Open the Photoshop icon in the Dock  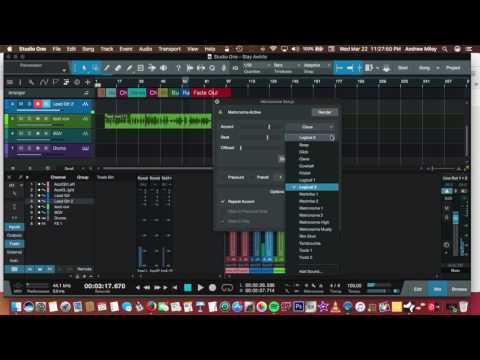point(298,306)
